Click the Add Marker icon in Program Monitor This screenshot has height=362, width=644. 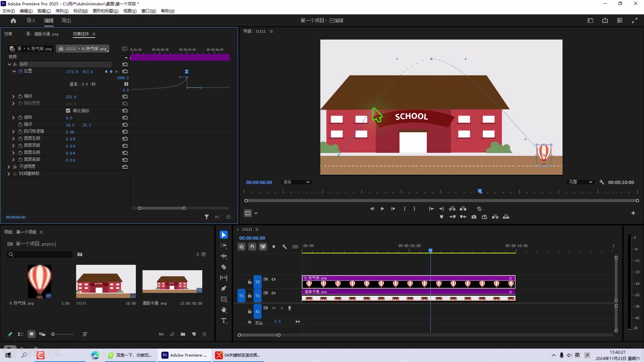441,217
